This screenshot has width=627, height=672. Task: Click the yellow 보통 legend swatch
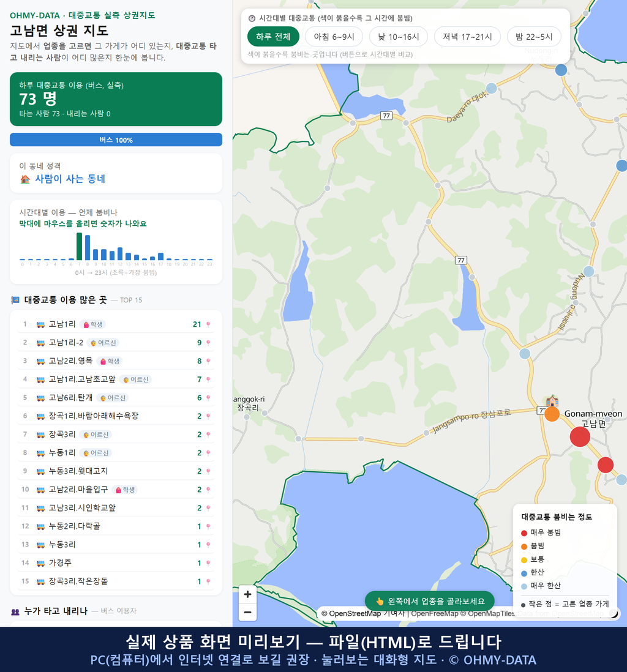[524, 560]
